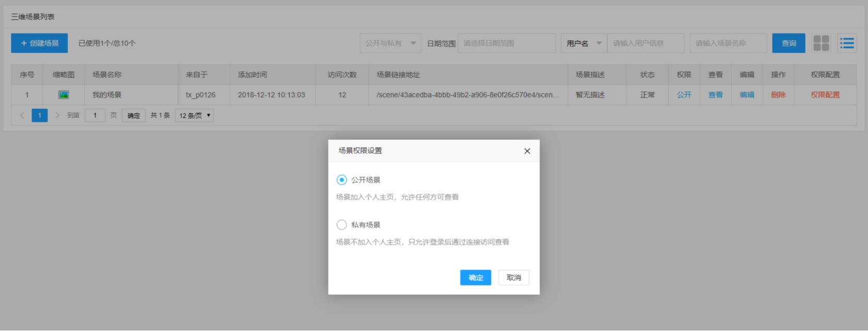868x331 pixels.
Task: Open 编辑 link for 我的场景
Action: click(746, 95)
